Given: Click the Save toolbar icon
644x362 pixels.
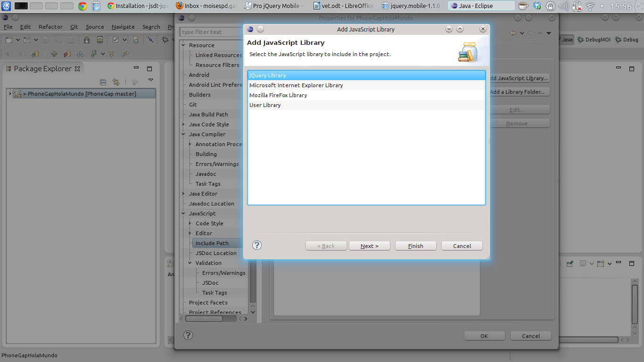Looking at the screenshot, I should (x=45, y=40).
